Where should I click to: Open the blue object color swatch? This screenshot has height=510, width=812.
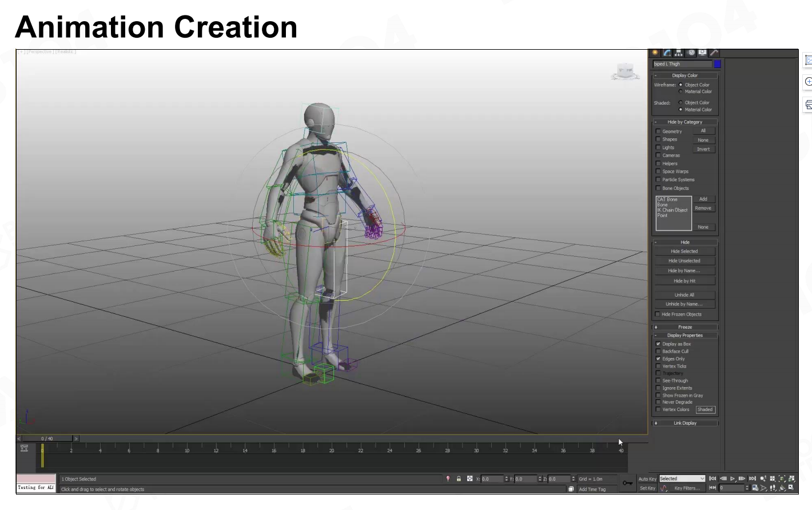click(717, 64)
